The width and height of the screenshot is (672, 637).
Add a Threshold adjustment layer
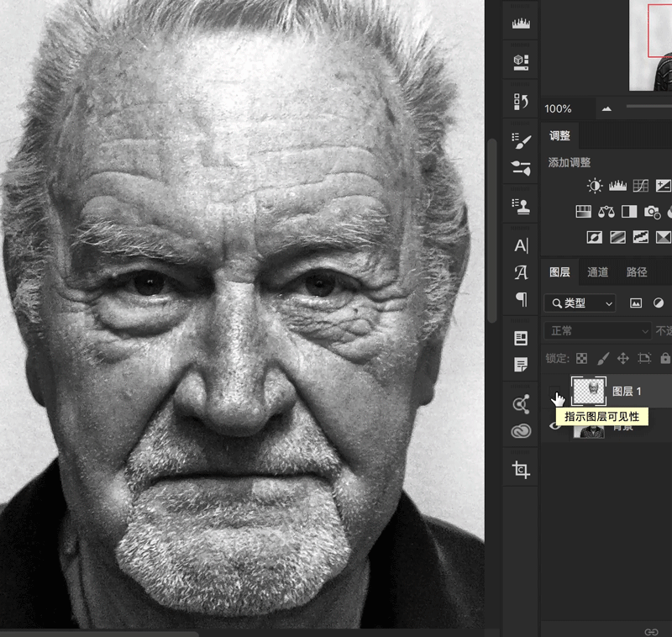point(641,237)
